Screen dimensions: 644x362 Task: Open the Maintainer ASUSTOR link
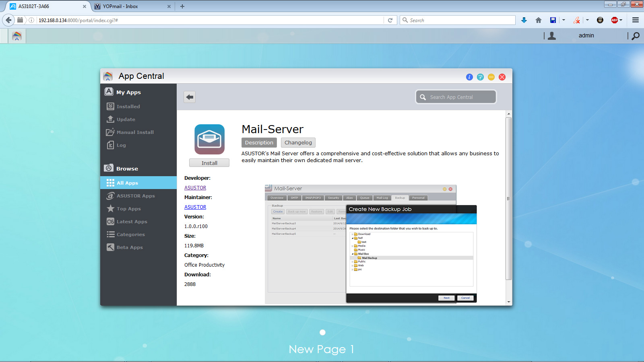195,207
